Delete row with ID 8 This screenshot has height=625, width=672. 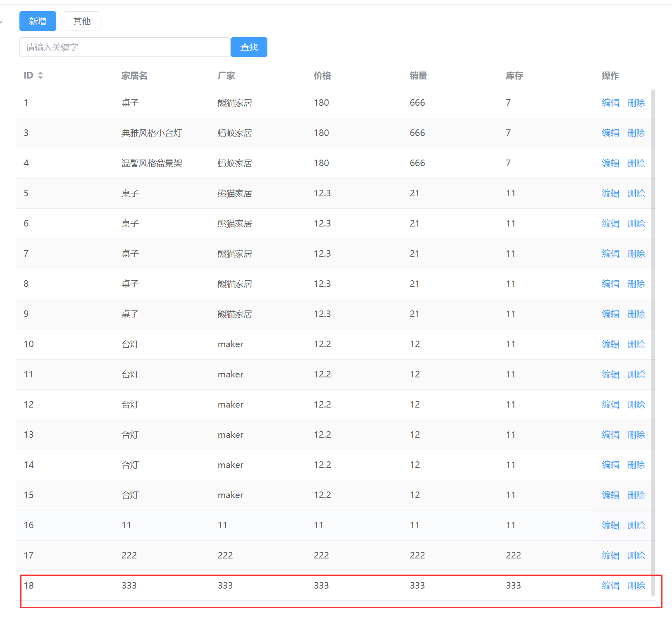pos(636,284)
